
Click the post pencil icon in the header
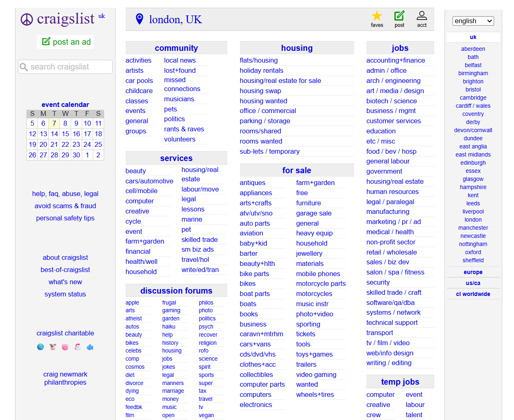click(399, 16)
